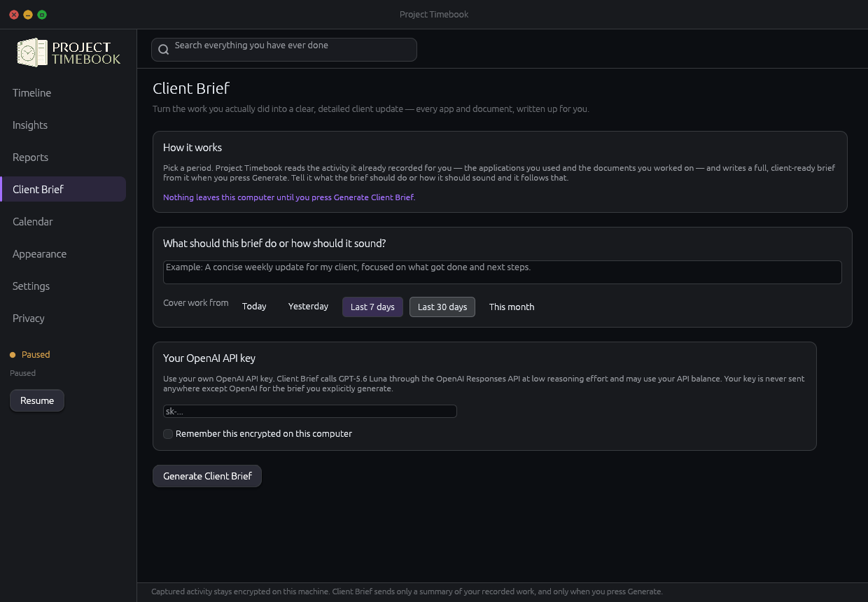The image size is (868, 602).
Task: Maximize the window with green button
Action: (x=42, y=15)
